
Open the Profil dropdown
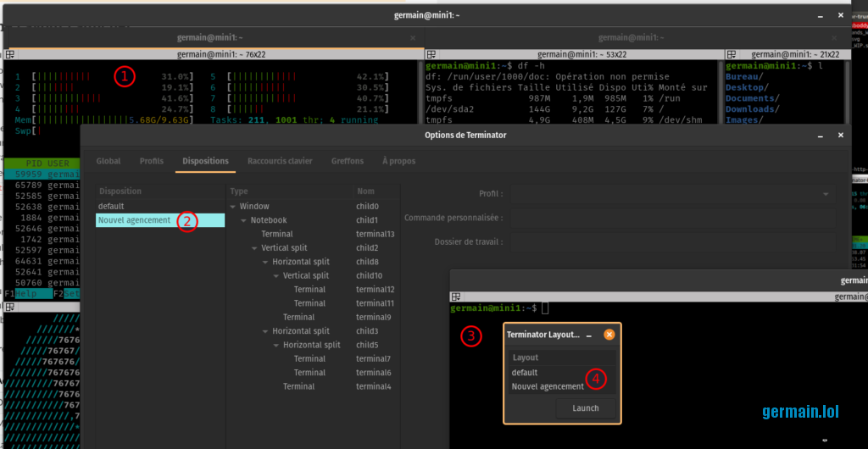tap(673, 194)
